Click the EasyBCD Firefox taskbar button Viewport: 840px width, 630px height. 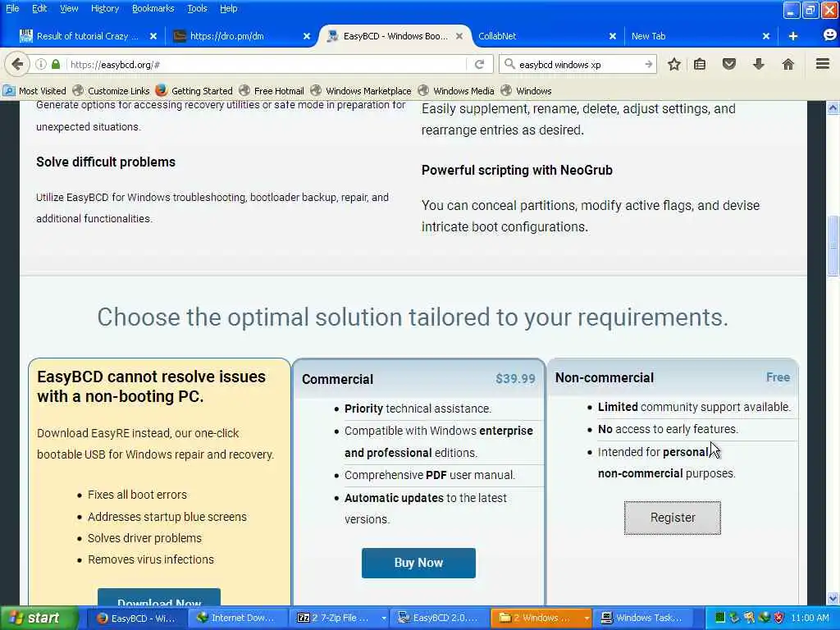(x=137, y=619)
